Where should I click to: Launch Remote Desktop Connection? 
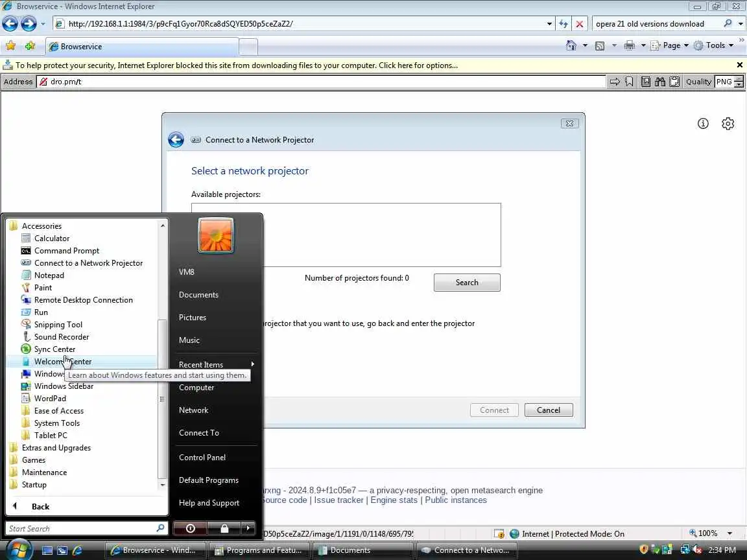point(84,300)
